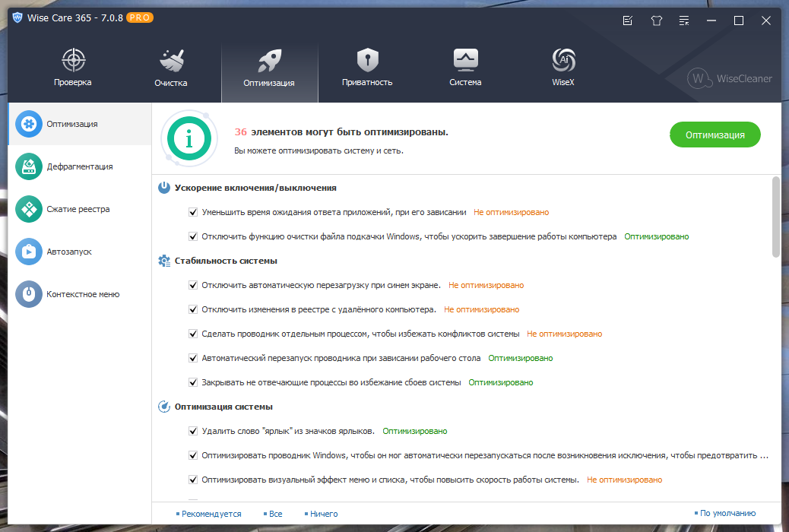Viewport: 789px width, 532px height.
Task: Open the Проверка (PC Checkup) icon
Action: [74, 60]
